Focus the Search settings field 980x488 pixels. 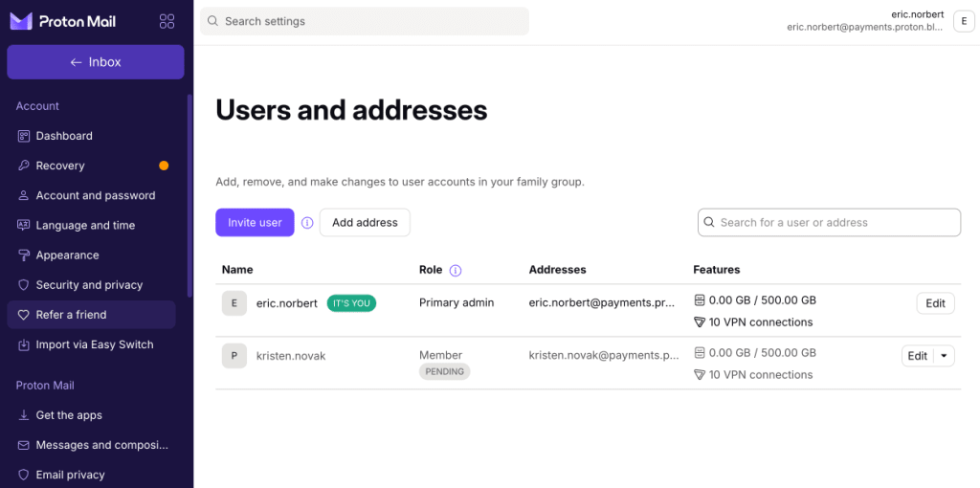[365, 21]
